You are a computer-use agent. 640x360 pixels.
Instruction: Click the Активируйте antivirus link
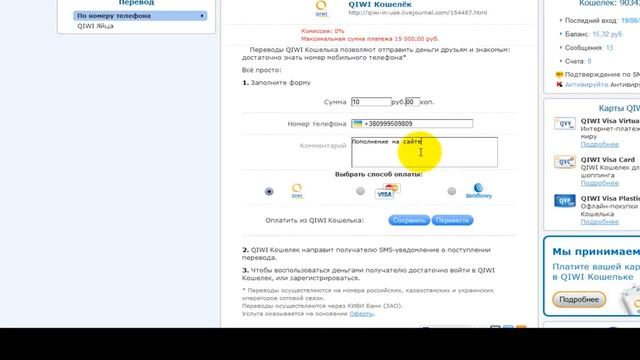[587, 84]
